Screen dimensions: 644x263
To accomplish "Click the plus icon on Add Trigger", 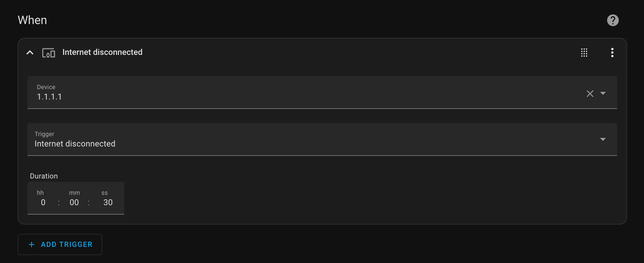I will [32, 245].
